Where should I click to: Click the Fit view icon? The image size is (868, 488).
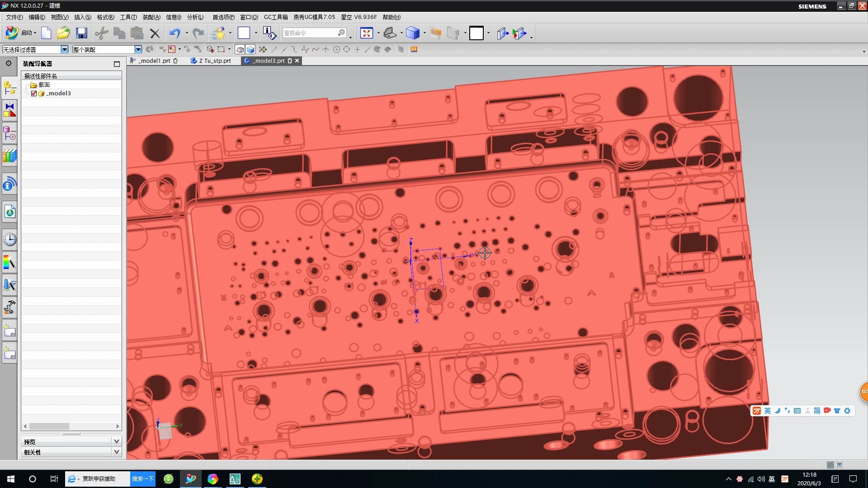click(367, 33)
